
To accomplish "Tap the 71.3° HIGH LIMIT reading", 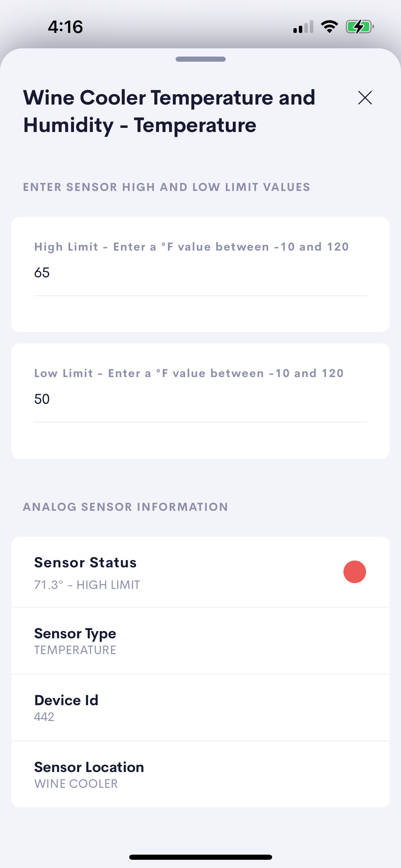I will (87, 585).
